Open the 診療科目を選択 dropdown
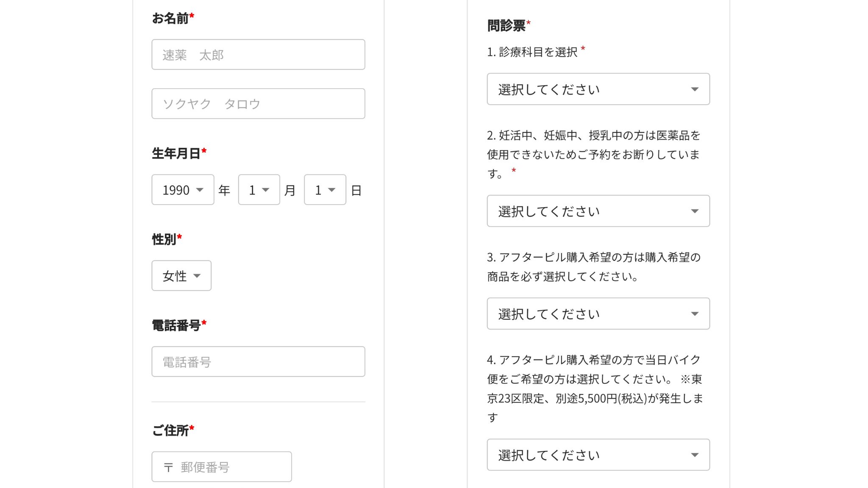The height and width of the screenshot is (488, 868). (x=598, y=89)
